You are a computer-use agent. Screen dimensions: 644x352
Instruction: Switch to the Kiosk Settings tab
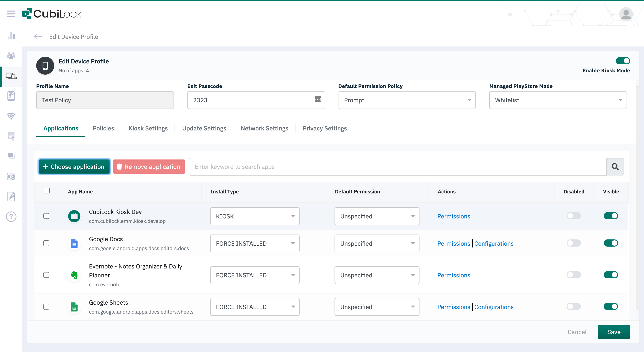tap(148, 128)
